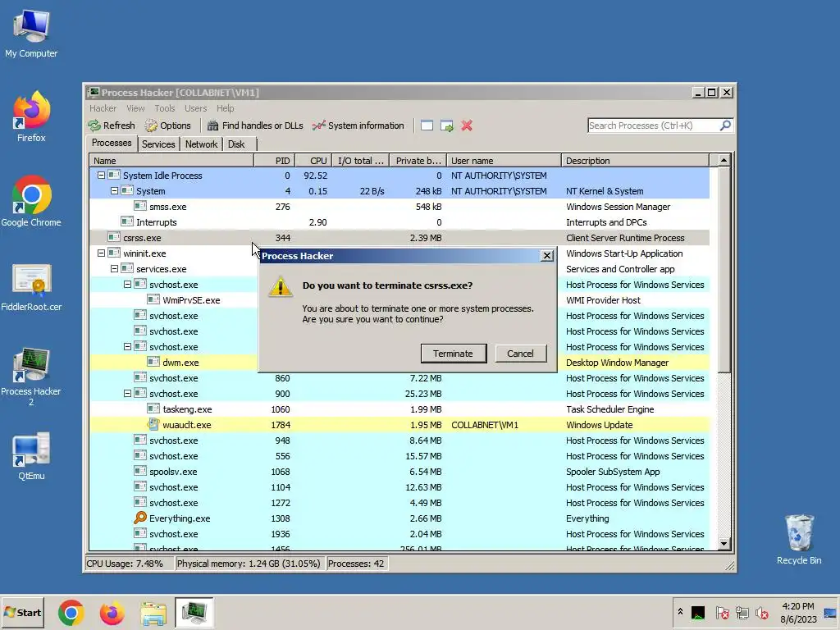This screenshot has height=630, width=840.
Task: Open Find handles or DLLs
Action: 255,126
